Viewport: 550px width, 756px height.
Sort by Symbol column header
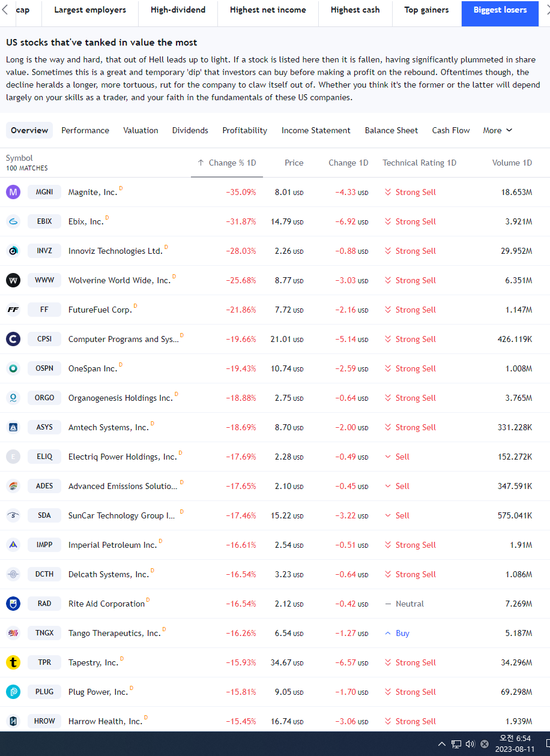click(x=19, y=158)
